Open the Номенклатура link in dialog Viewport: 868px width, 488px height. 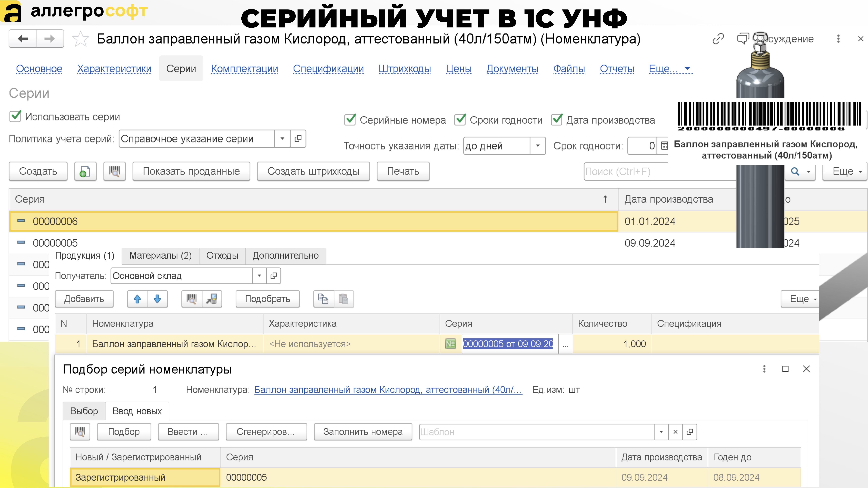pyautogui.click(x=388, y=390)
